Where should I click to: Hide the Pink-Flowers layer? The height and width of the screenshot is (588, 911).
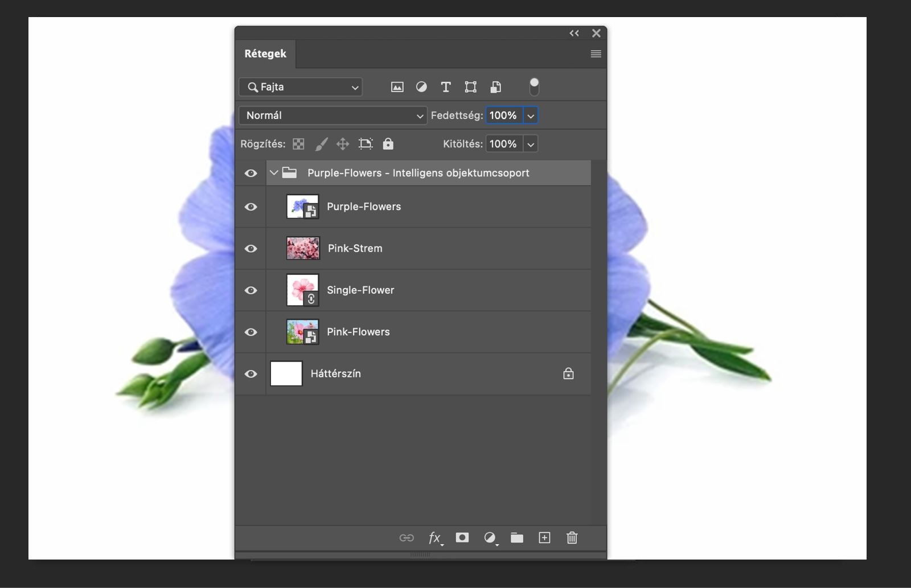click(x=251, y=332)
